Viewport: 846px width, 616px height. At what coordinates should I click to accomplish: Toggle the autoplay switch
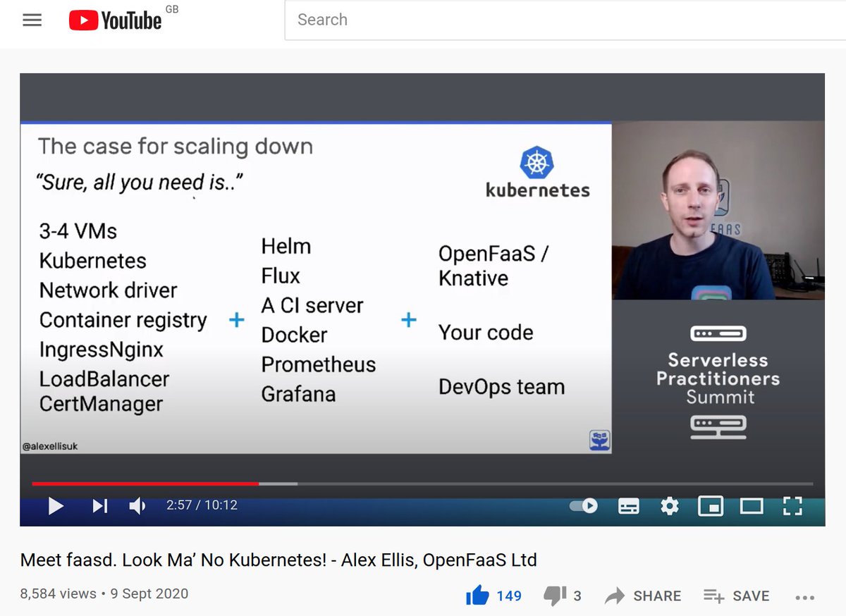[x=584, y=505]
